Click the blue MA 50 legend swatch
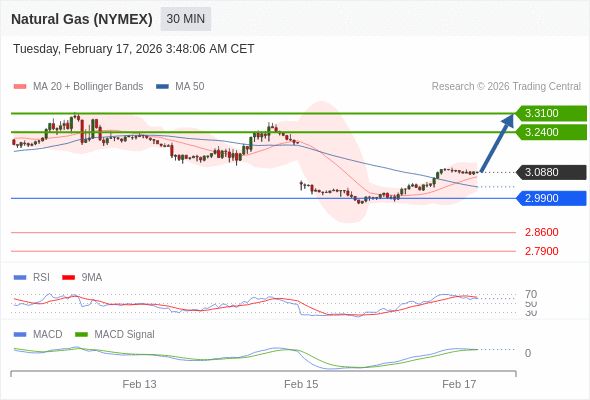The width and height of the screenshot is (590, 400). 162,87
